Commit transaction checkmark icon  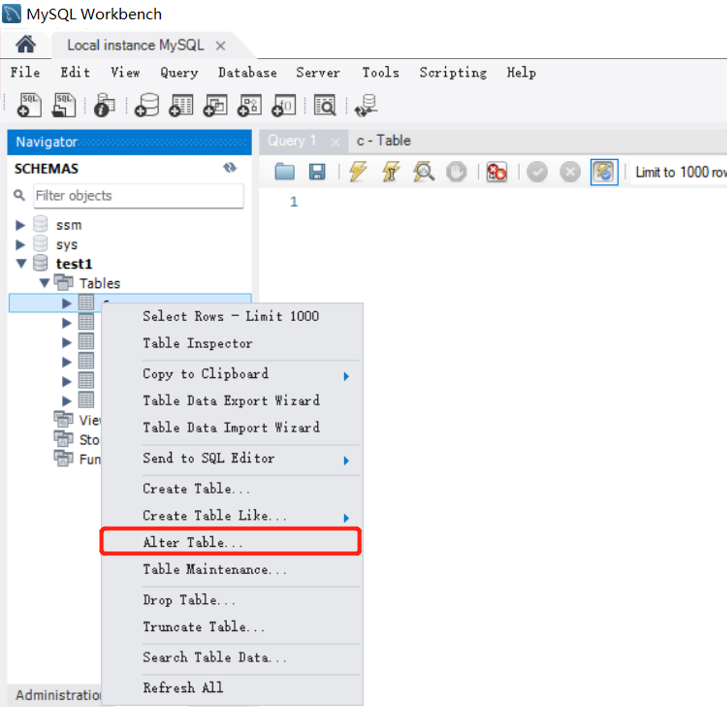tap(537, 172)
